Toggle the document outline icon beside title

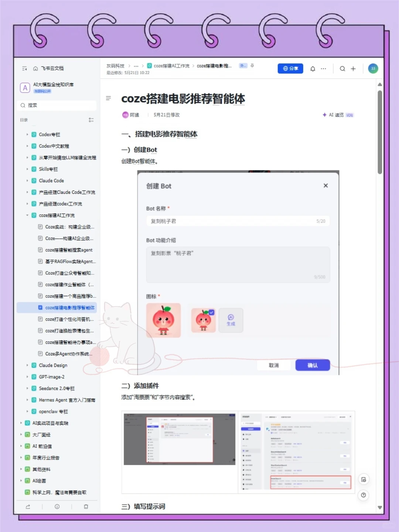tap(108, 98)
